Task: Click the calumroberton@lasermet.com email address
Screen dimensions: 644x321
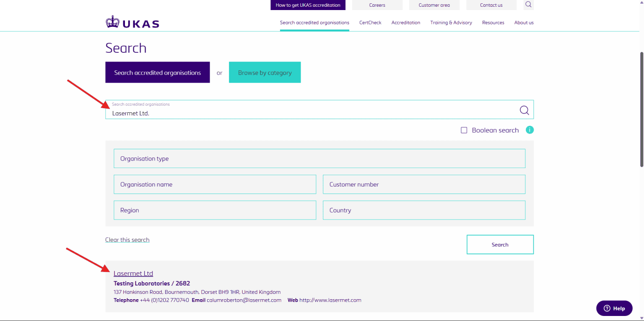Action: [x=244, y=300]
